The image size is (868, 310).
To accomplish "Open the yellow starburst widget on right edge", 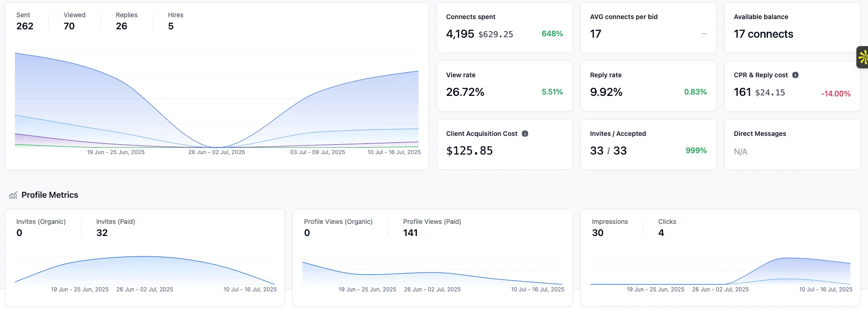I will (x=862, y=57).
